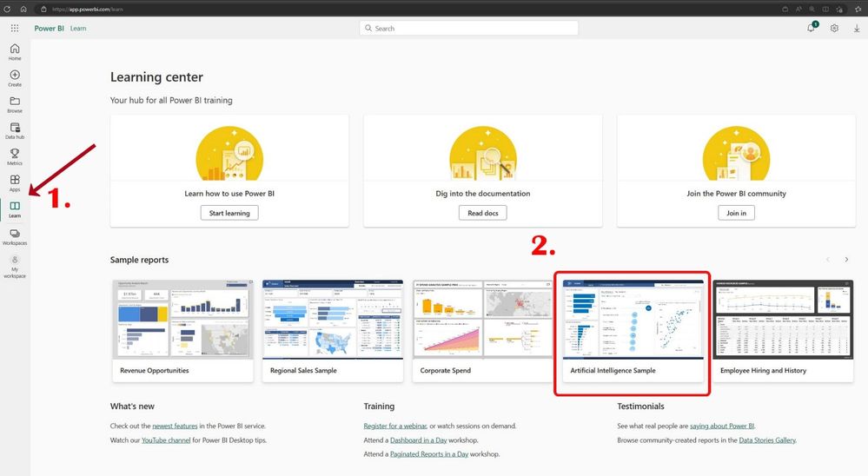The width and height of the screenshot is (868, 476).
Task: Open Workspaces in the sidebar
Action: pyautogui.click(x=15, y=237)
